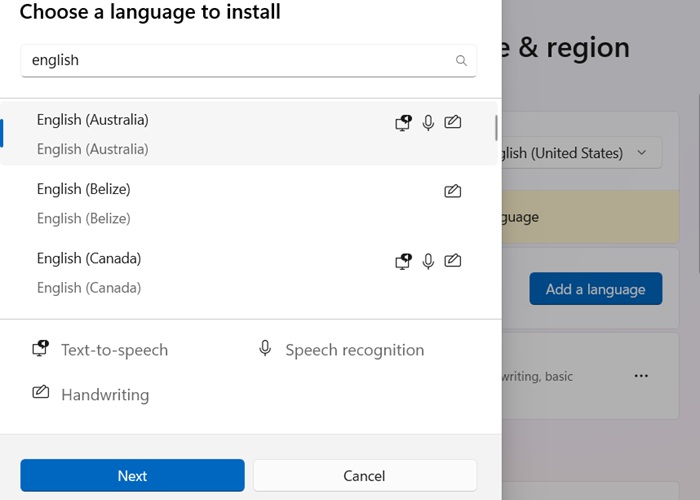This screenshot has height=500, width=700.
Task: Focus the language search field containing 'english'
Action: (249, 60)
